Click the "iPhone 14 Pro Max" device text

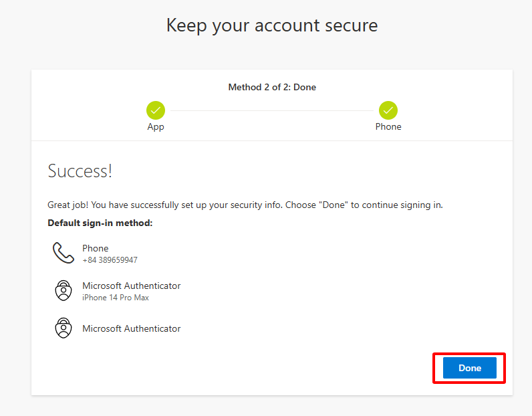click(116, 298)
